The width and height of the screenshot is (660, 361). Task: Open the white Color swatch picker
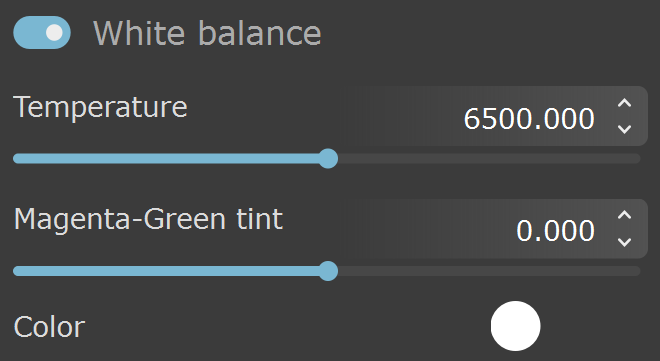(x=515, y=326)
